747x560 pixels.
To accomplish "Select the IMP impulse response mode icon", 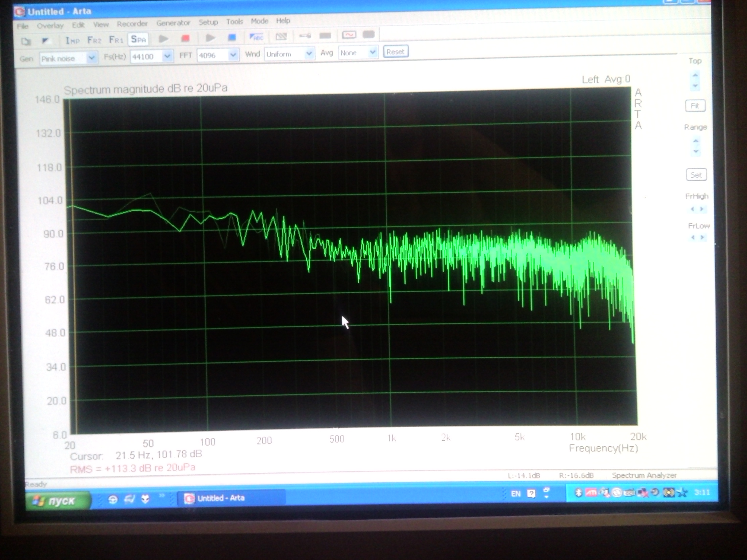I will (x=72, y=40).
